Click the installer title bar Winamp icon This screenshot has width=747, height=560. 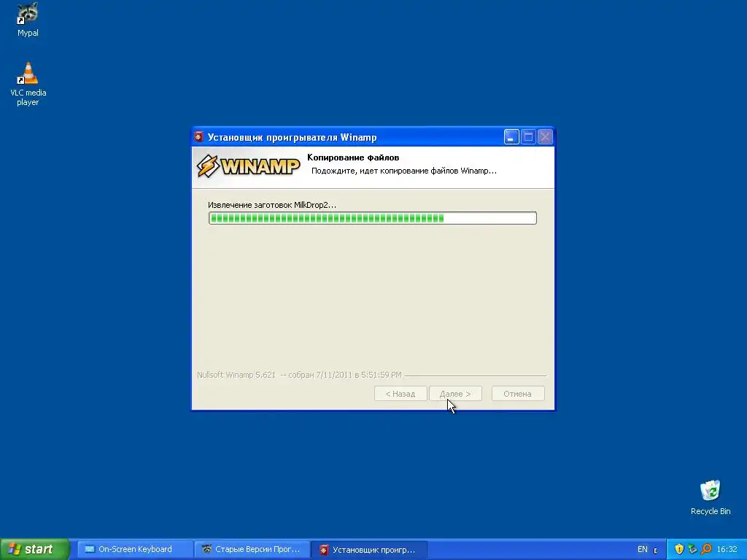click(x=199, y=137)
